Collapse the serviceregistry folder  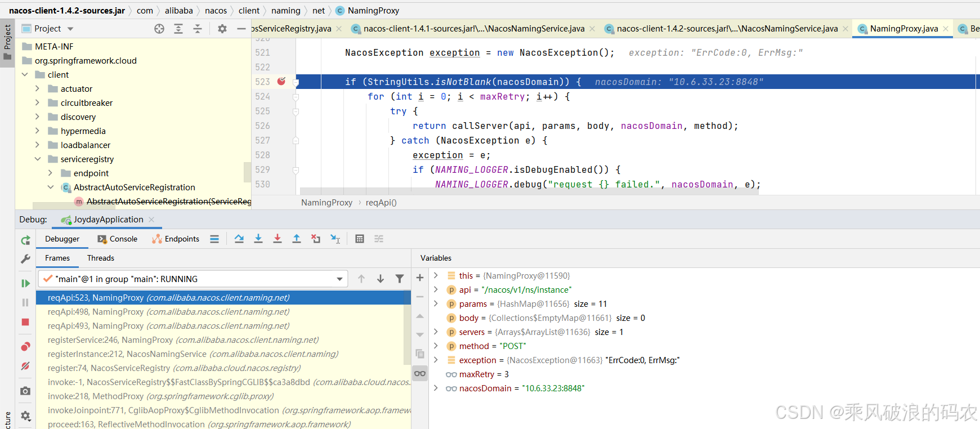pyautogui.click(x=38, y=159)
